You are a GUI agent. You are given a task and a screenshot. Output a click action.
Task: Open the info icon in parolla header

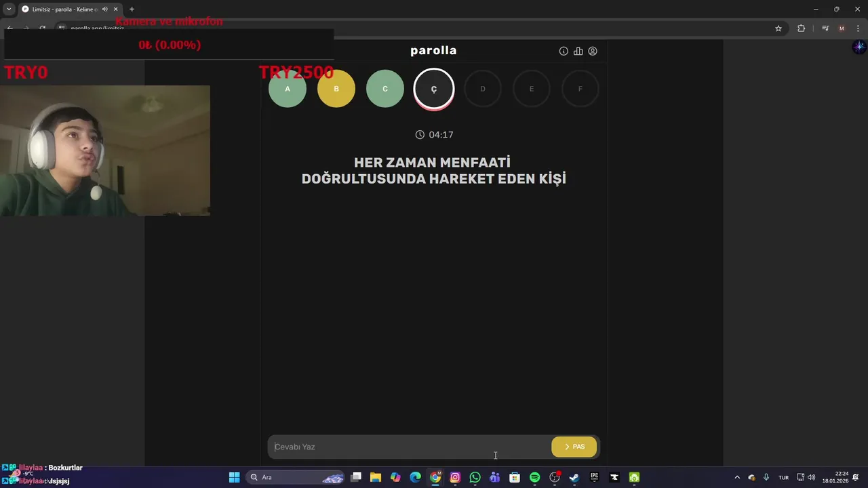(x=564, y=51)
